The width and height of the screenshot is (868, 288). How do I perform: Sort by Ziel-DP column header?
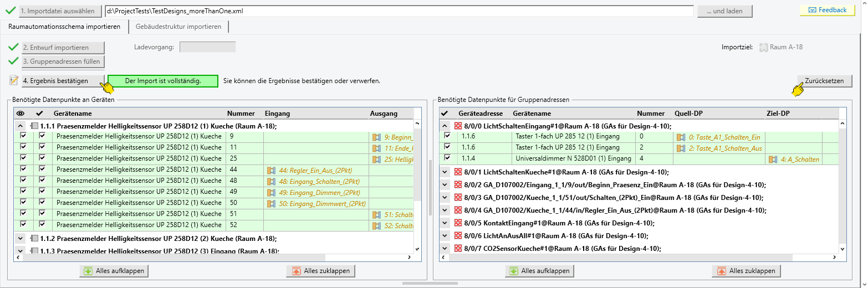pos(793,114)
